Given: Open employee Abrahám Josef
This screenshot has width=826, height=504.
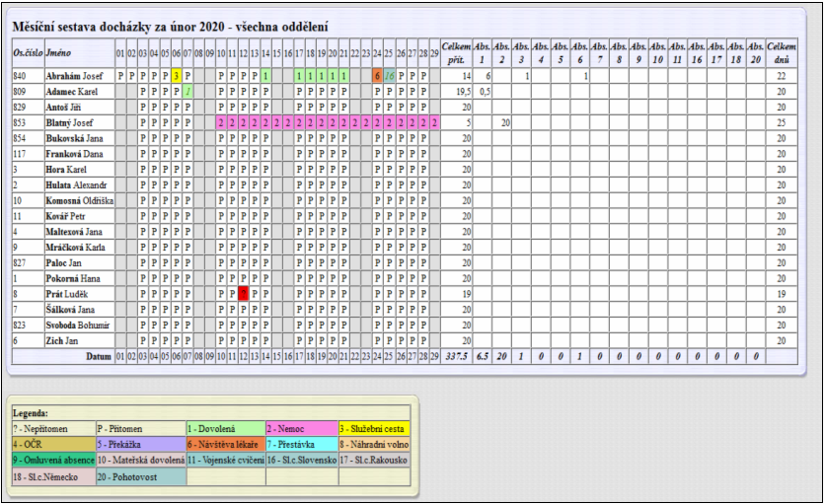Looking at the screenshot, I should [74, 76].
